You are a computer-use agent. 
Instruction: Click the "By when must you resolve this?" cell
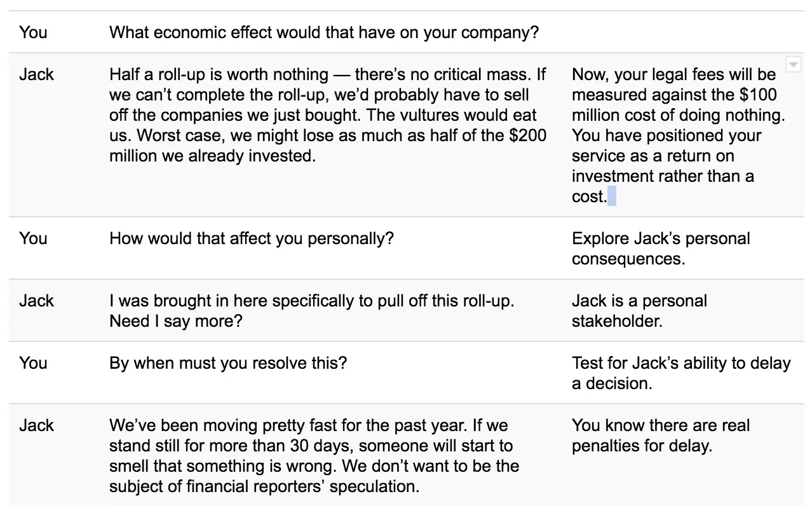click(x=228, y=363)
